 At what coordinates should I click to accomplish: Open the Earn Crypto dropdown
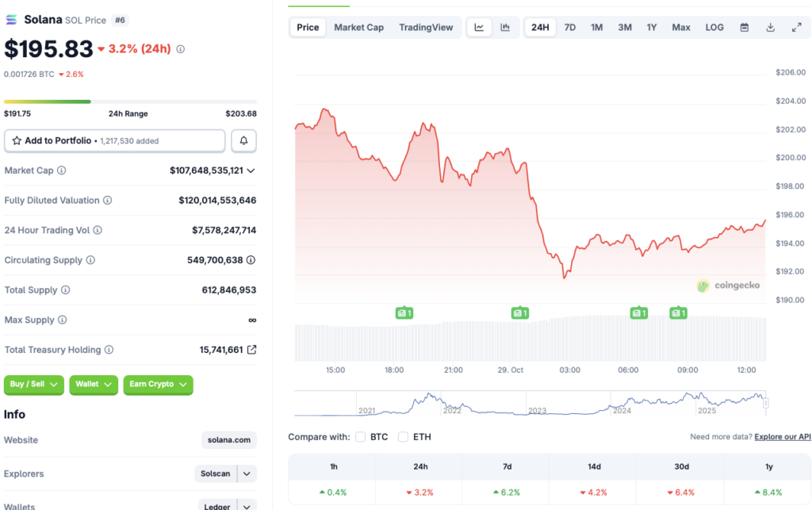[x=158, y=385]
